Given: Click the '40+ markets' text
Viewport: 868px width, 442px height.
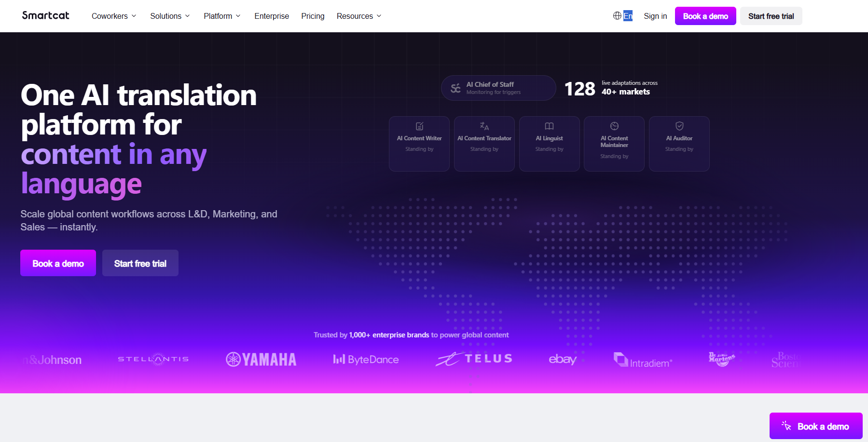Looking at the screenshot, I should tap(626, 92).
